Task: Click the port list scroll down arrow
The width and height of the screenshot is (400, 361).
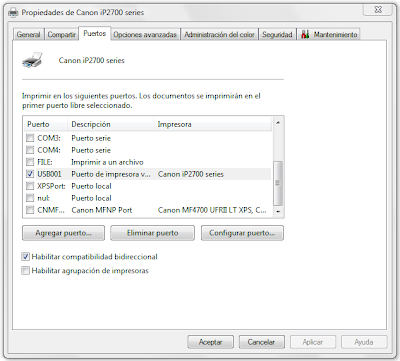Action: pos(278,211)
